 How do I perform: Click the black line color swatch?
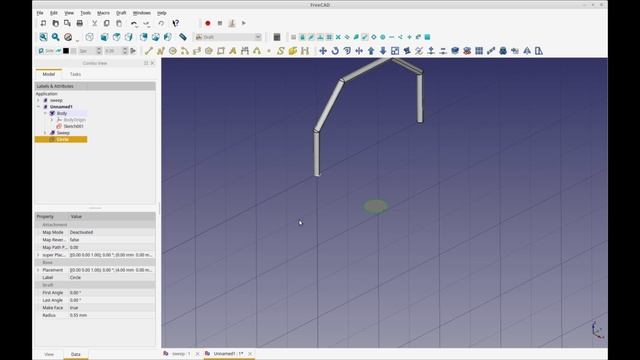(66, 51)
